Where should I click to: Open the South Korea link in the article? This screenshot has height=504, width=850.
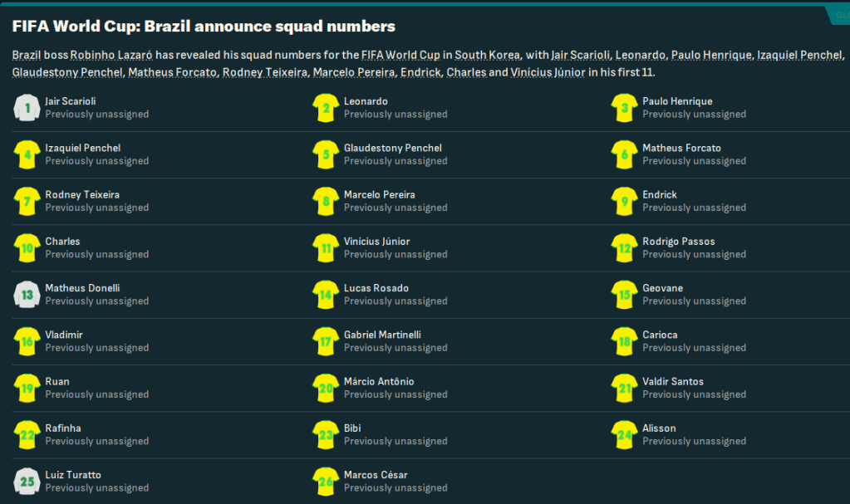click(488, 56)
